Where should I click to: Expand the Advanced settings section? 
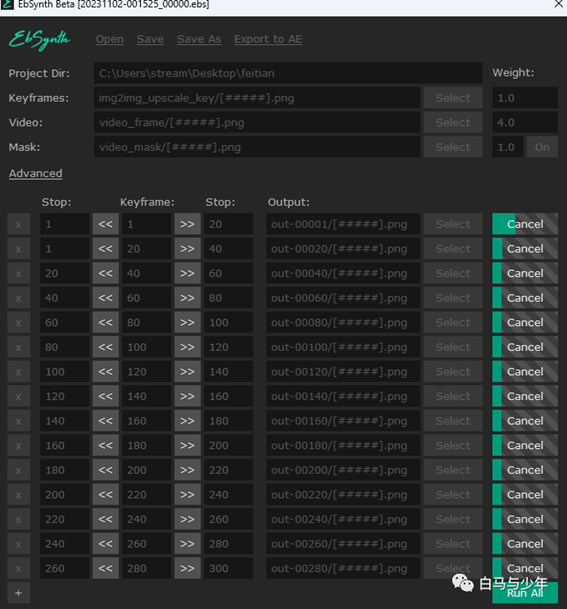[x=36, y=173]
